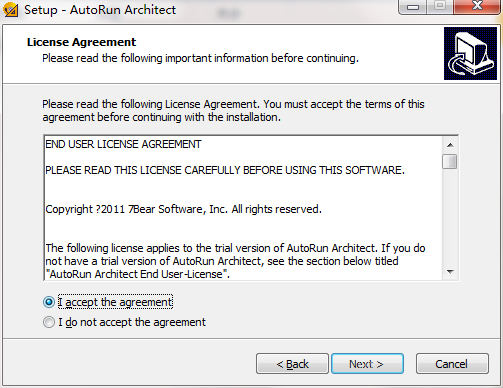Click the installer computer logo image
This screenshot has width=503, height=388.
tap(470, 53)
